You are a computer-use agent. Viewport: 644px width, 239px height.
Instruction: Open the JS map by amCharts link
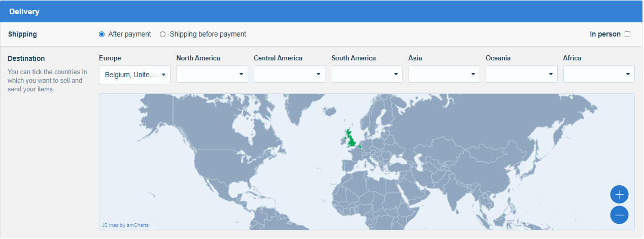tap(125, 225)
